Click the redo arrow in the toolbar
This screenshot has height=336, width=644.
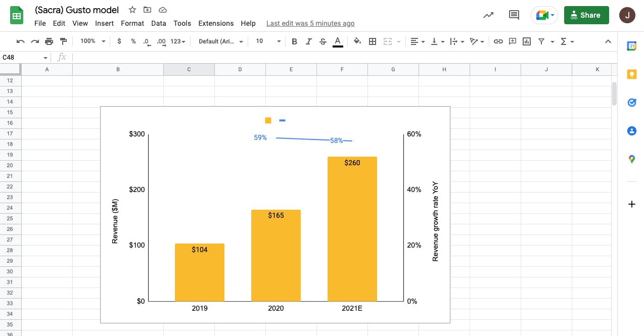(x=35, y=41)
